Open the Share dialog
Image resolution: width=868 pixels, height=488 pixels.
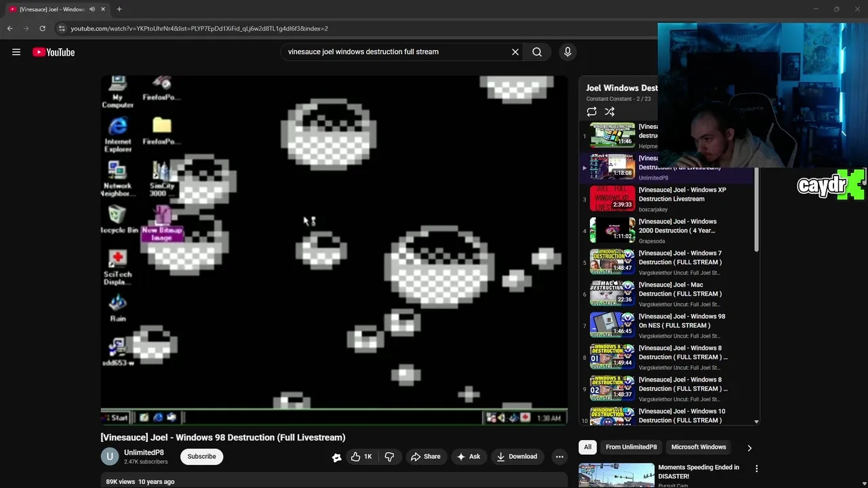point(425,457)
